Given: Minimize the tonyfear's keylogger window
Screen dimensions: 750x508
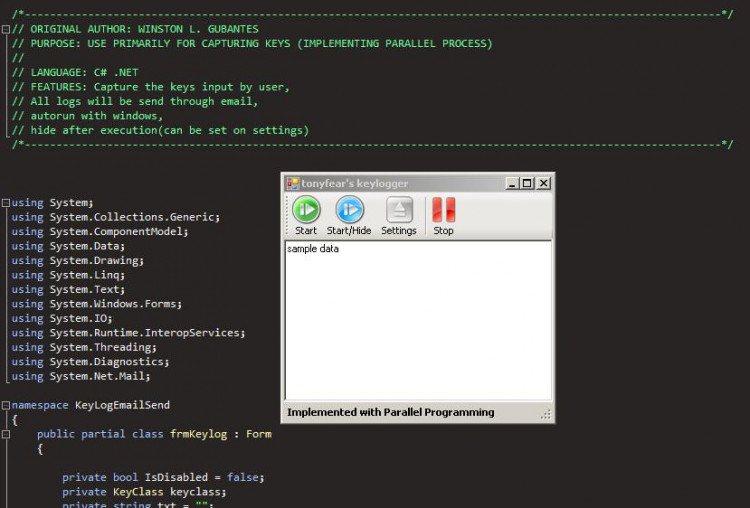Looking at the screenshot, I should [512, 183].
